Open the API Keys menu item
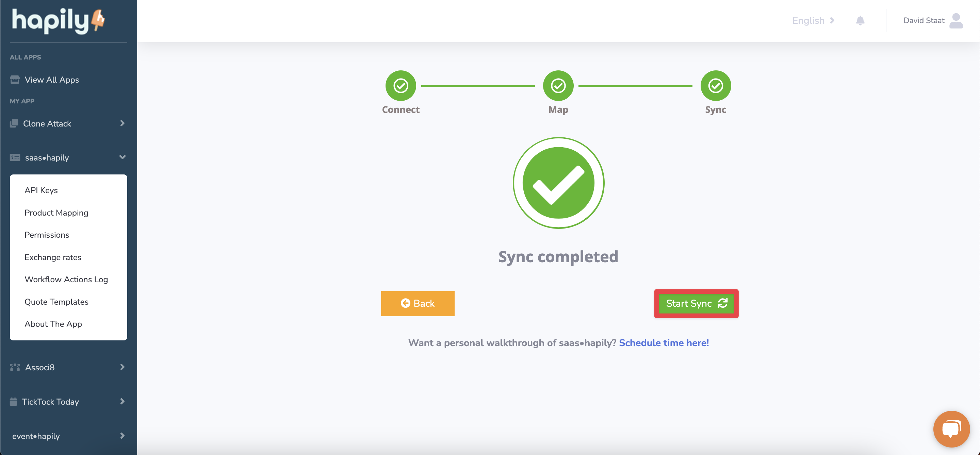Image resolution: width=980 pixels, height=455 pixels. tap(41, 190)
